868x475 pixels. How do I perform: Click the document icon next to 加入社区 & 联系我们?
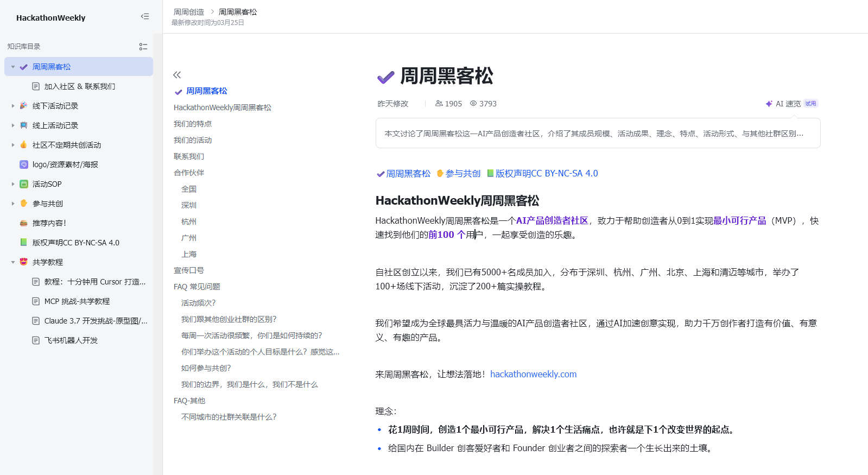[36, 86]
